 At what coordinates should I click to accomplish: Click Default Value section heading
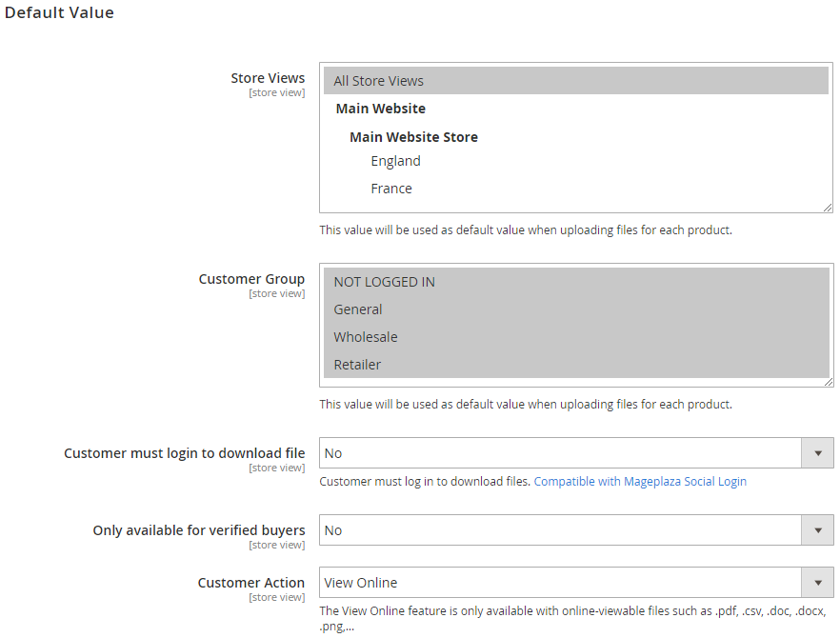(x=59, y=12)
